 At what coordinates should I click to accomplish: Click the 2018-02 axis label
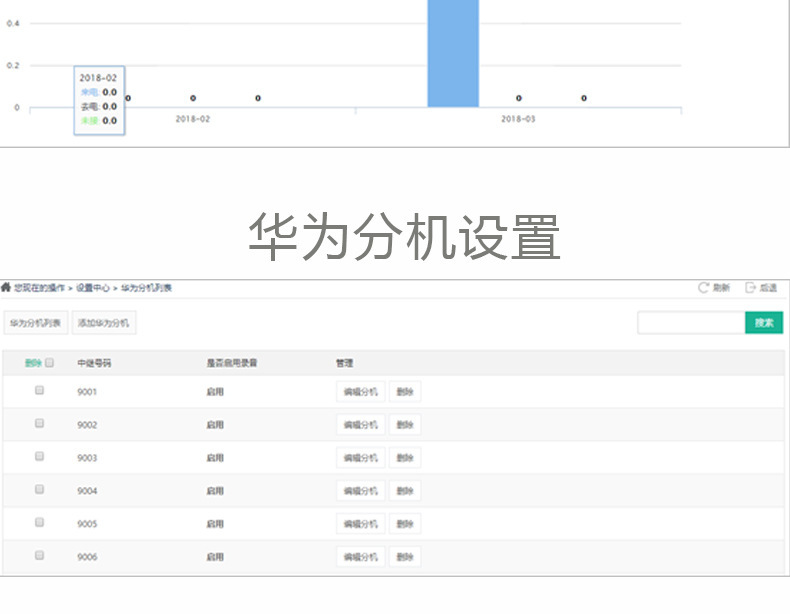(x=192, y=119)
